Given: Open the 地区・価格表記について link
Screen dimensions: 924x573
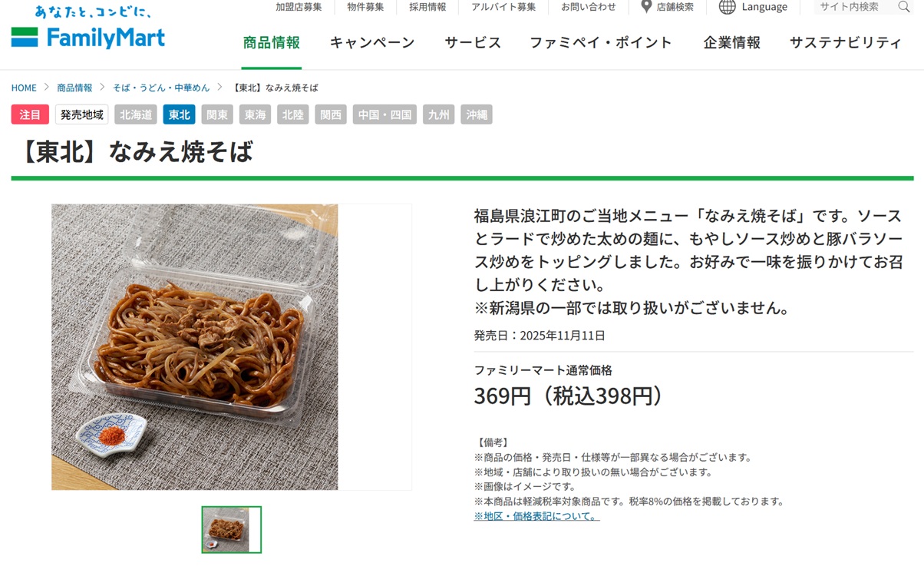Looking at the screenshot, I should pos(536,516).
